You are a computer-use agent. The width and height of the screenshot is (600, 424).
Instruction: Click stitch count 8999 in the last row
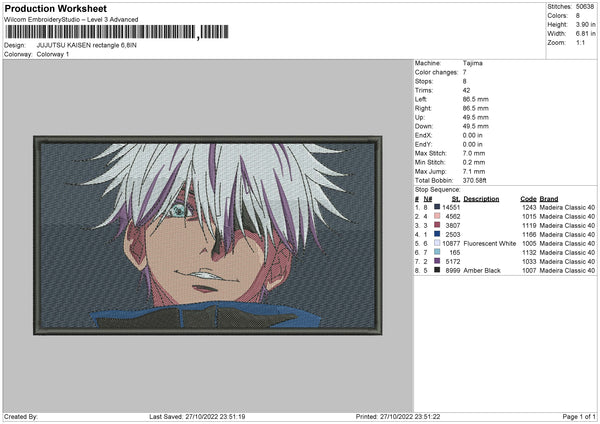coord(453,271)
